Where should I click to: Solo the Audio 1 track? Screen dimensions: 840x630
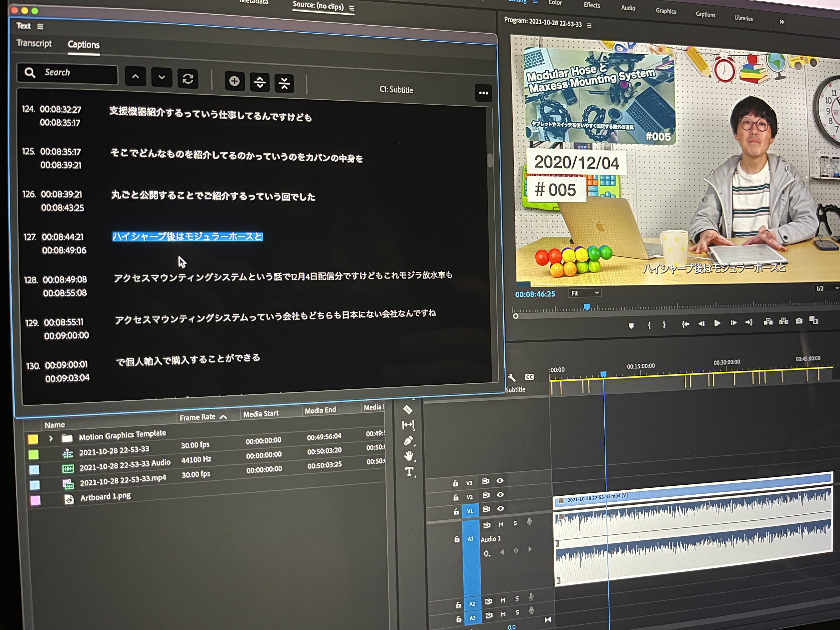point(515,523)
